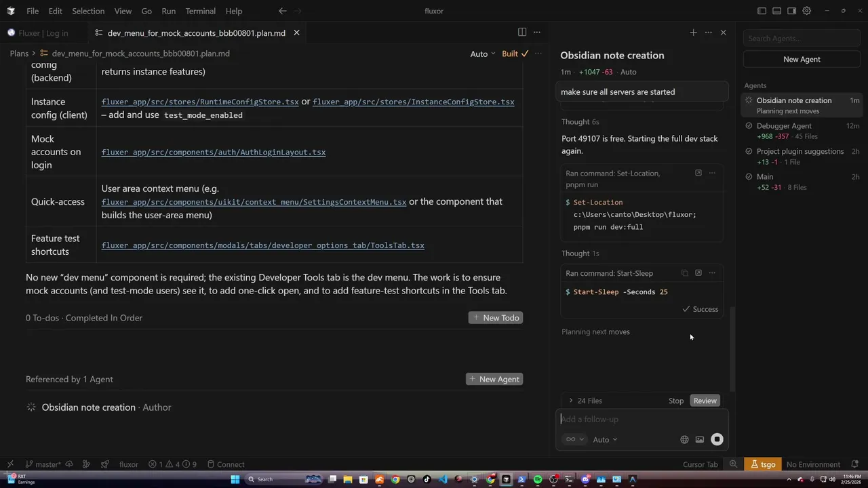Open the Windows Start button
This screenshot has height=488, width=868.
pyautogui.click(x=235, y=479)
